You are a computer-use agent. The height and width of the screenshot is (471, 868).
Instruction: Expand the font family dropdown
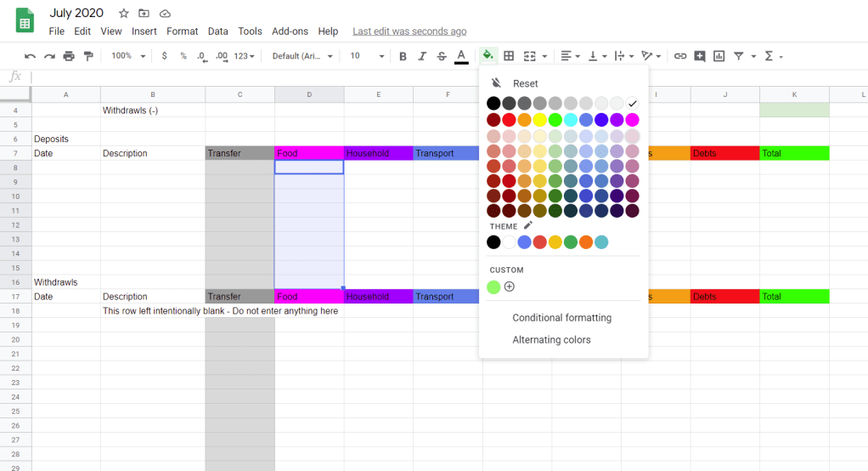[x=302, y=56]
